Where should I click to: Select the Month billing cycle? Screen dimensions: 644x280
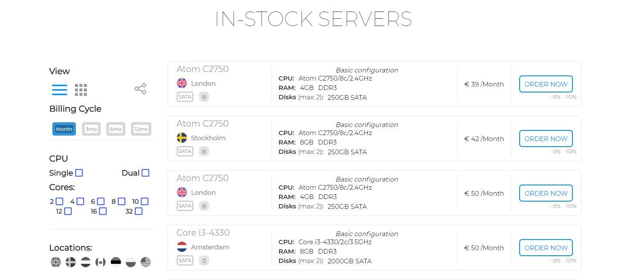[x=64, y=129]
